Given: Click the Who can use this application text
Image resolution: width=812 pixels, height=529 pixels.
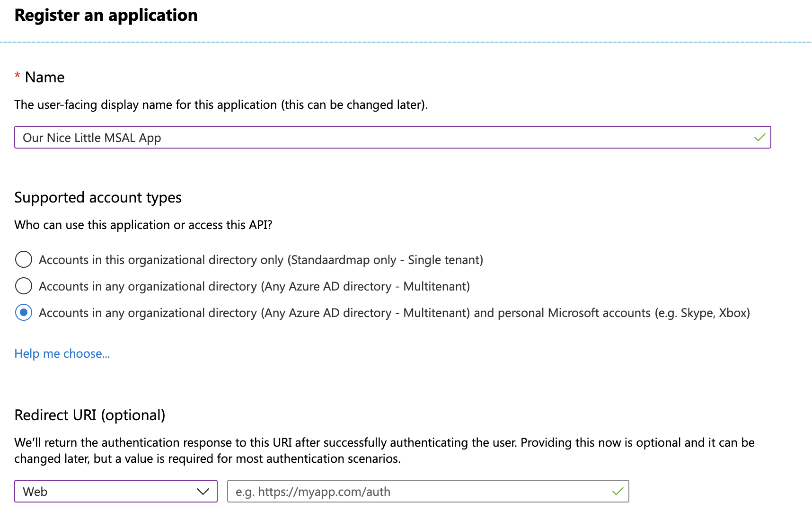Looking at the screenshot, I should pyautogui.click(x=143, y=225).
